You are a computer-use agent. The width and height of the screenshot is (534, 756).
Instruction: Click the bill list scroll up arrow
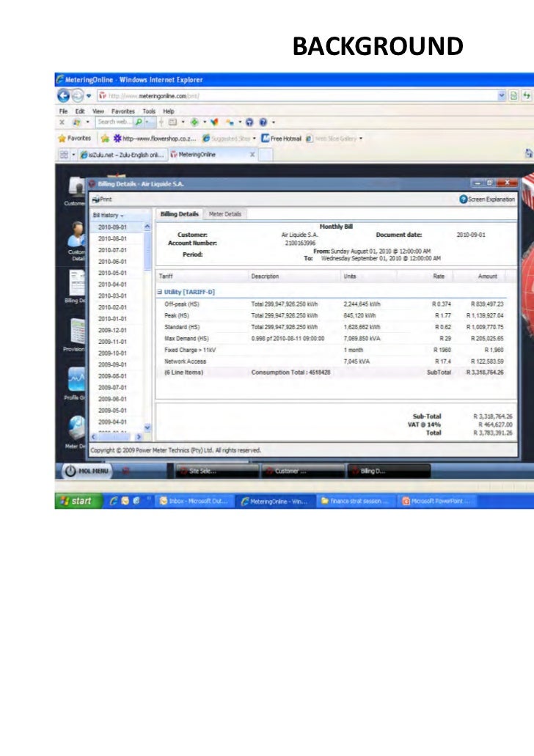[147, 226]
